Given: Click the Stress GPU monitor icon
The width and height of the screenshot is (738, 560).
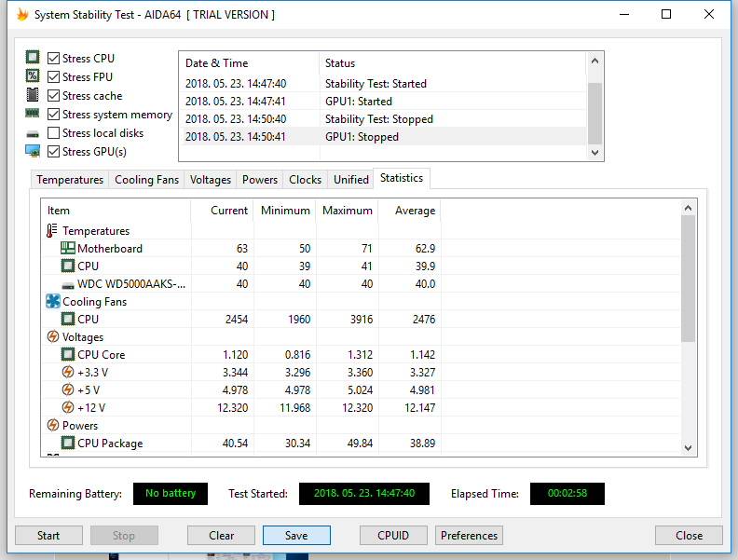Looking at the screenshot, I should 33,151.
